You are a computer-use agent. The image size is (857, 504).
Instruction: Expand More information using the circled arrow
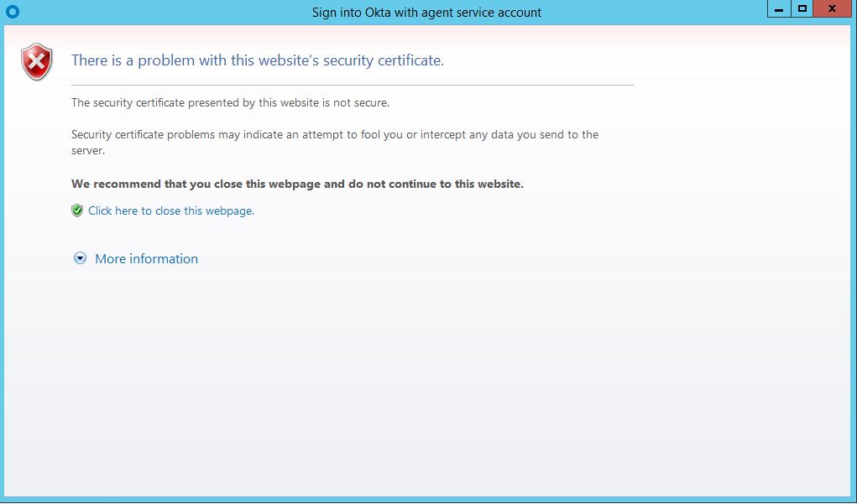click(x=81, y=259)
